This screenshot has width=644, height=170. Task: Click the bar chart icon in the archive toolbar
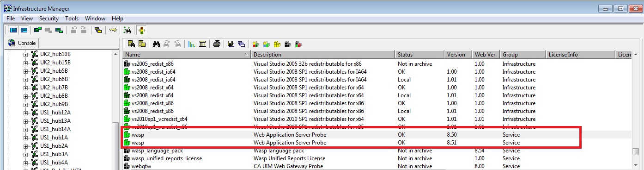coord(192,44)
